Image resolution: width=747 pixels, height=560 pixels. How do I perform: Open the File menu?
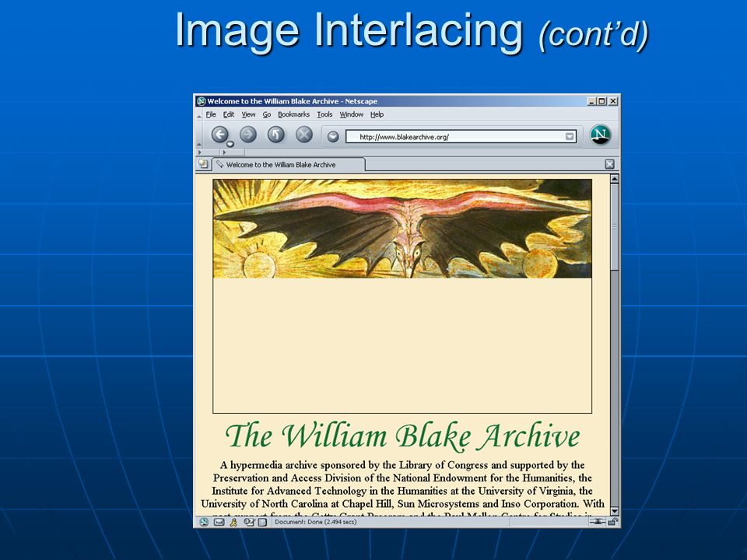coord(211,114)
